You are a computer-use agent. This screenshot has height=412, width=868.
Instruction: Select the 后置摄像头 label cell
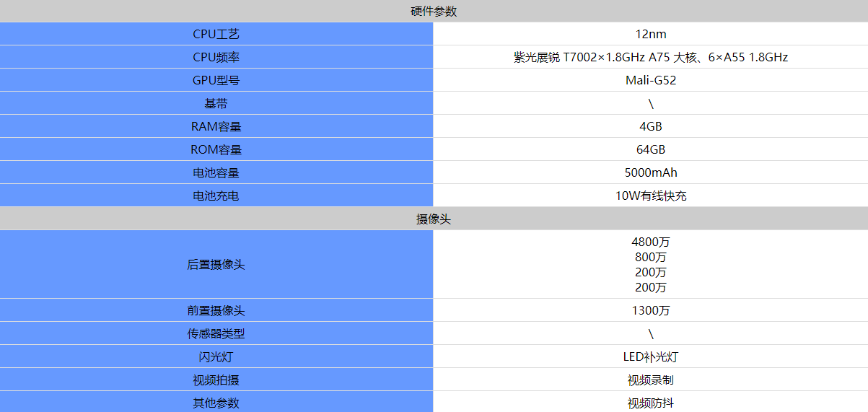216,264
